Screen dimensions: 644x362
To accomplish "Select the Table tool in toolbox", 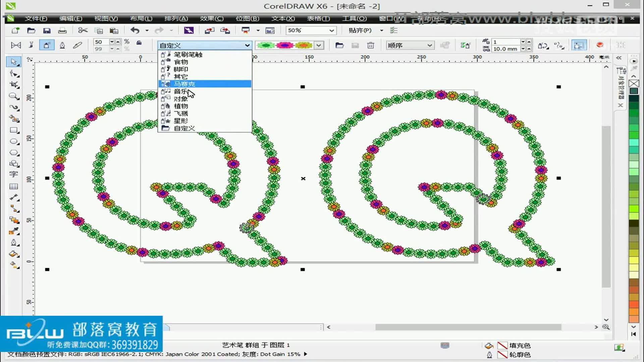I will point(14,186).
